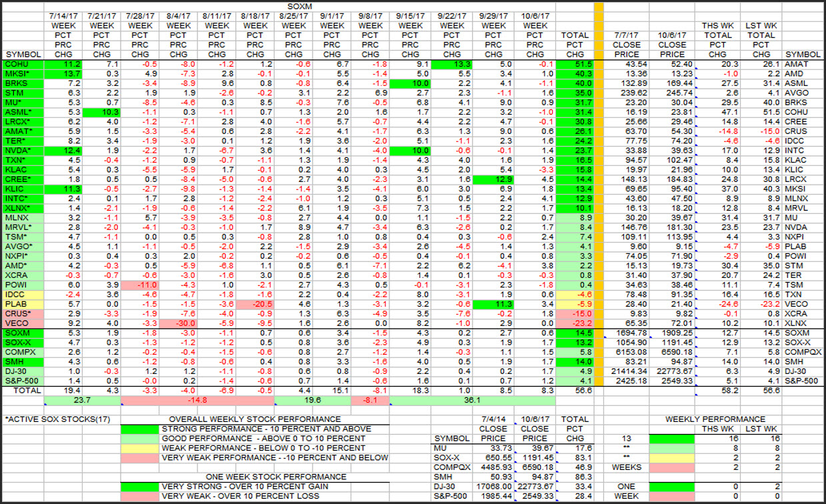The height and width of the screenshot is (504, 826).
Task: Select the "6153.08" COMPQX close price
Action: pyautogui.click(x=627, y=351)
